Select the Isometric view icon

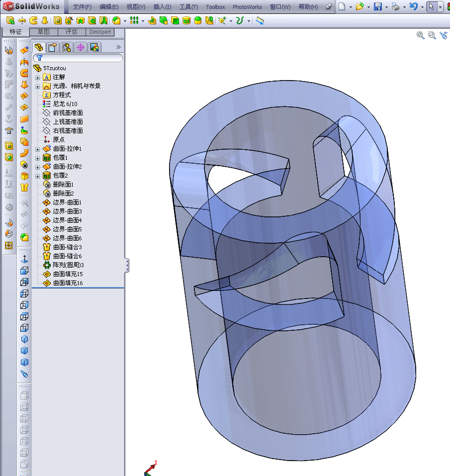[x=24, y=339]
